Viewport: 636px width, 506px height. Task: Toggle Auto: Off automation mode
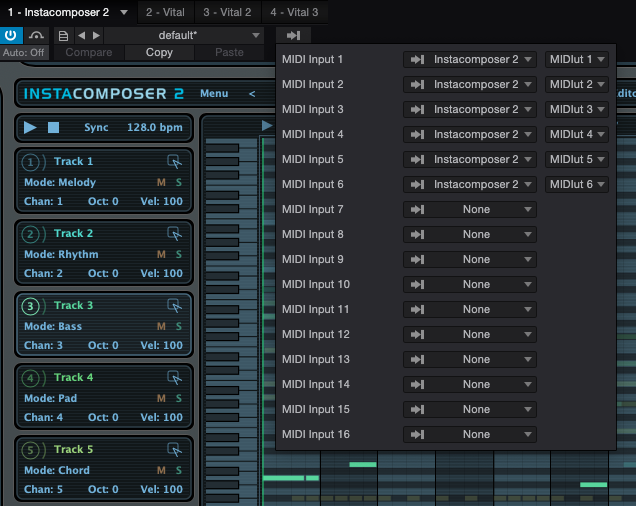click(24, 53)
